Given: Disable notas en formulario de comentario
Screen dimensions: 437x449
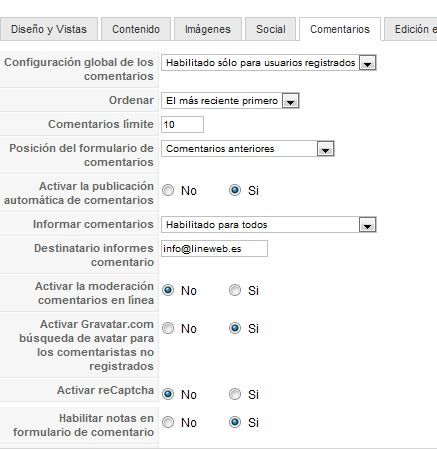Looking at the screenshot, I should (x=168, y=422).
